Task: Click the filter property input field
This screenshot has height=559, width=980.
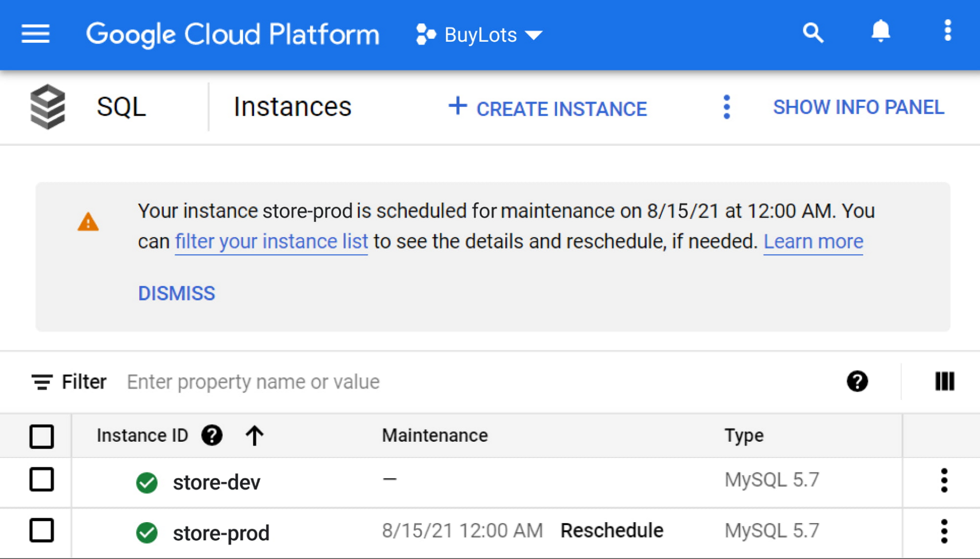Action: (441, 382)
